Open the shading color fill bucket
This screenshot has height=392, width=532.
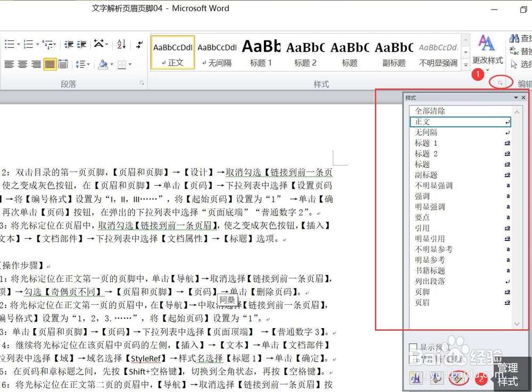[103, 64]
